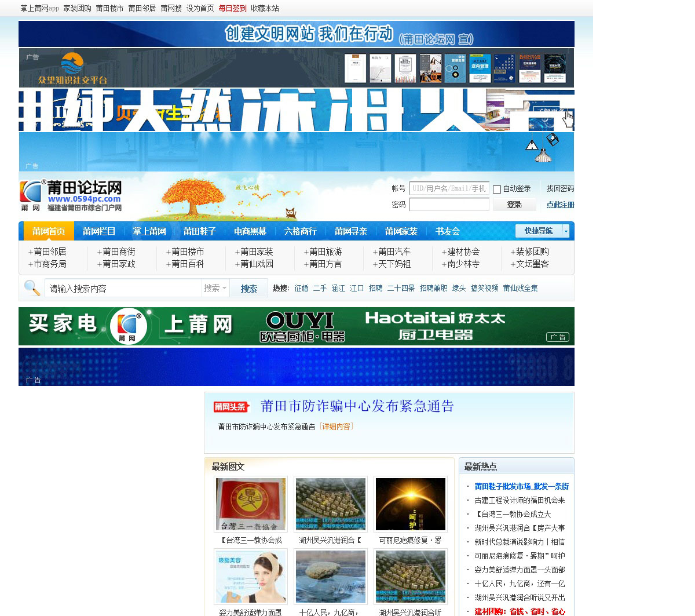Open the 莆网寻亲 navigation tab
Viewport: 695px width, 616px height.
pyautogui.click(x=351, y=231)
